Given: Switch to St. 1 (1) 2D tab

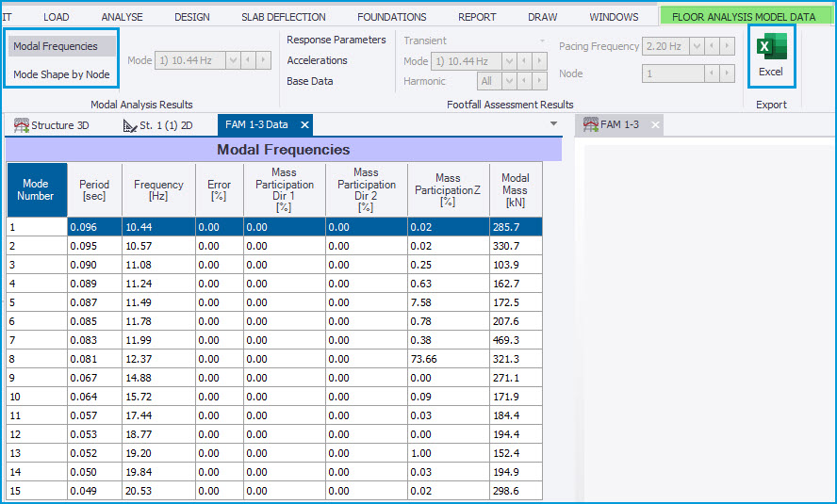Looking at the screenshot, I should coord(158,125).
